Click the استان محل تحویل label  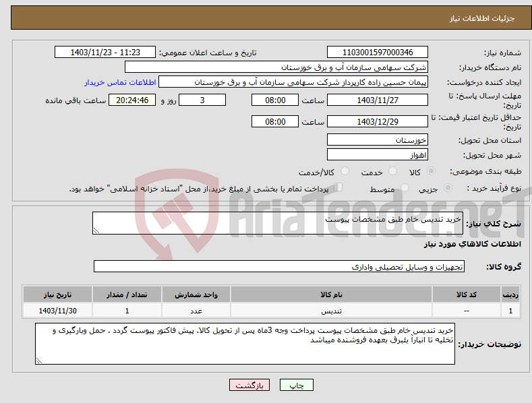coord(490,140)
